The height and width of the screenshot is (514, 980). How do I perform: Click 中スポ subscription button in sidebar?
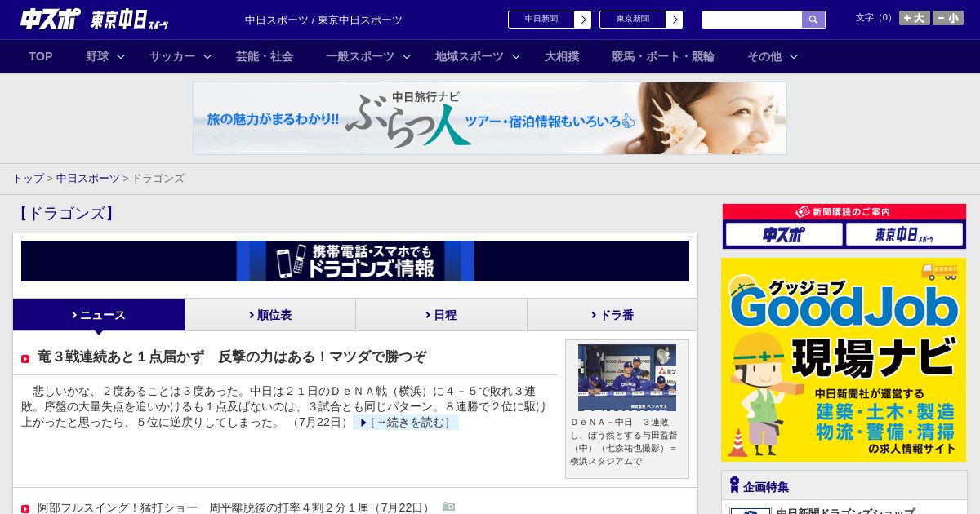pos(784,235)
